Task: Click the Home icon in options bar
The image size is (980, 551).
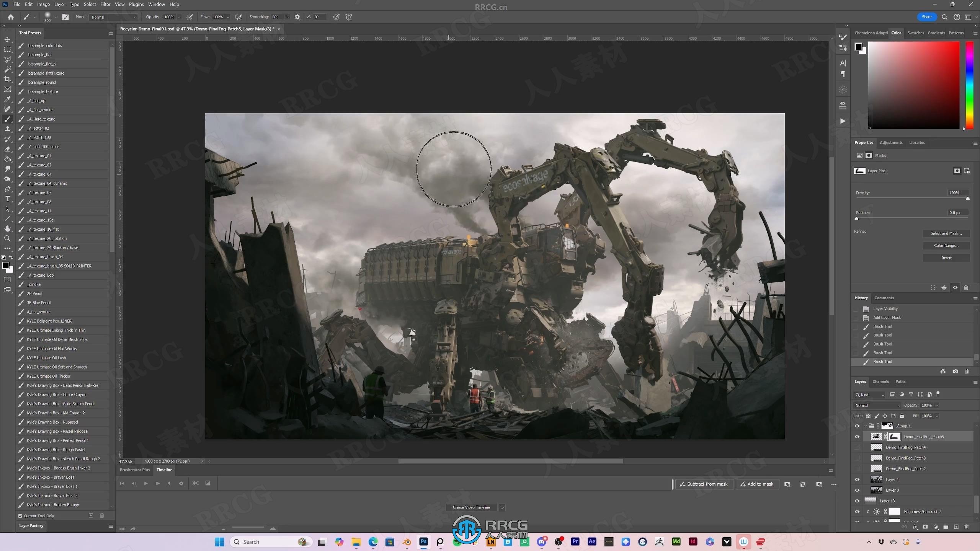Action: (x=11, y=17)
